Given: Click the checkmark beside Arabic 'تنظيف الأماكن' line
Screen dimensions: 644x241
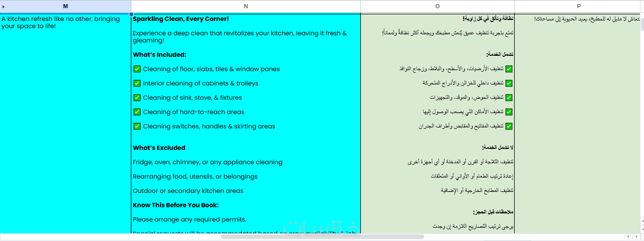Looking at the screenshot, I should click(x=509, y=112).
